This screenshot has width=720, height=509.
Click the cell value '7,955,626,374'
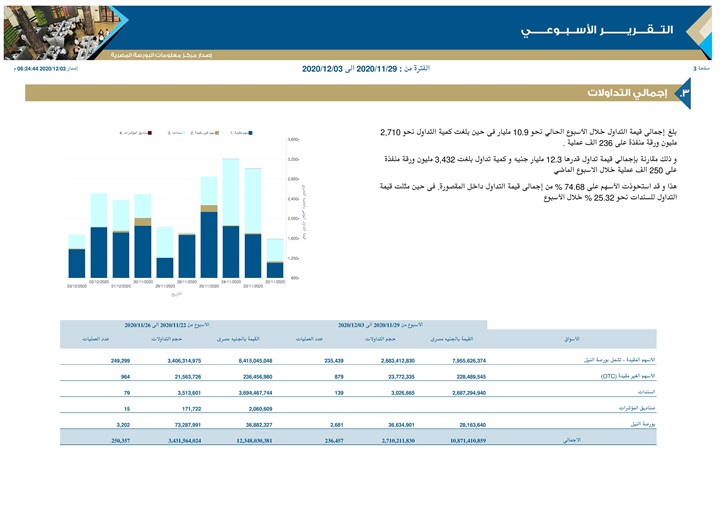pyautogui.click(x=469, y=361)
